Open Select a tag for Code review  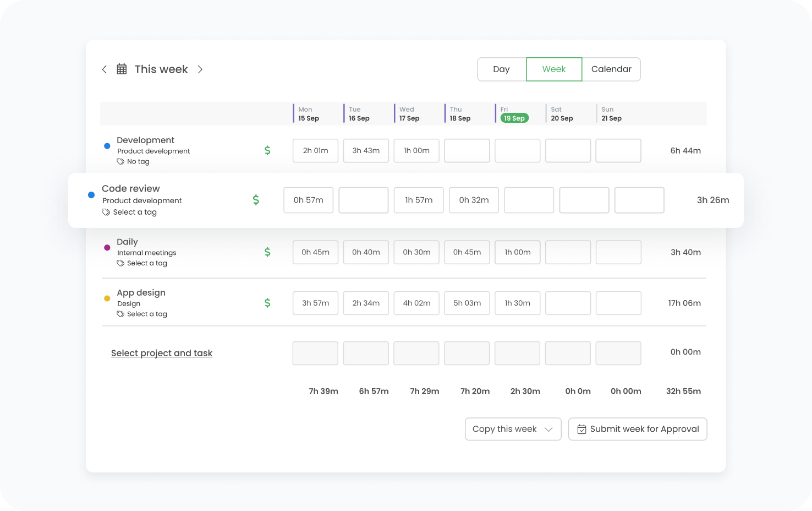(135, 213)
